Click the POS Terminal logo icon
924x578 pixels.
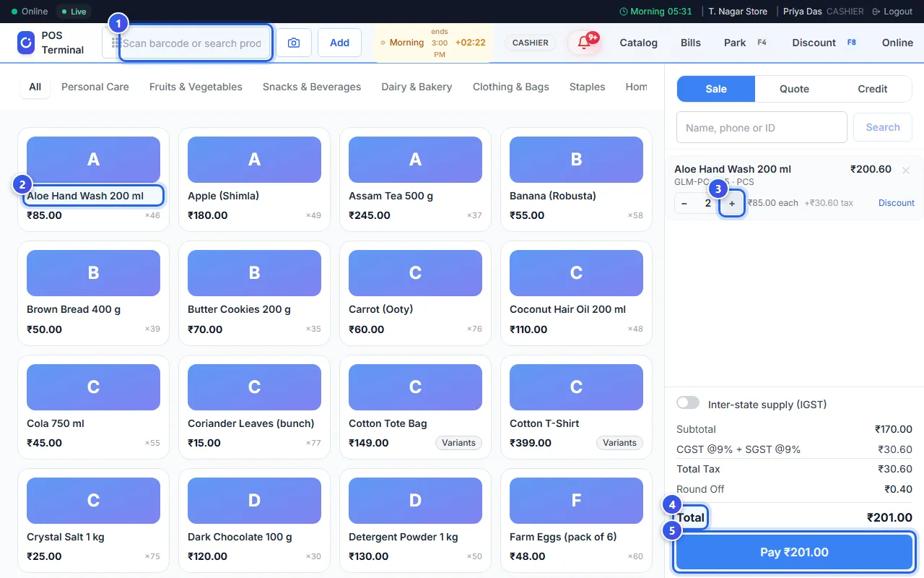(x=26, y=43)
